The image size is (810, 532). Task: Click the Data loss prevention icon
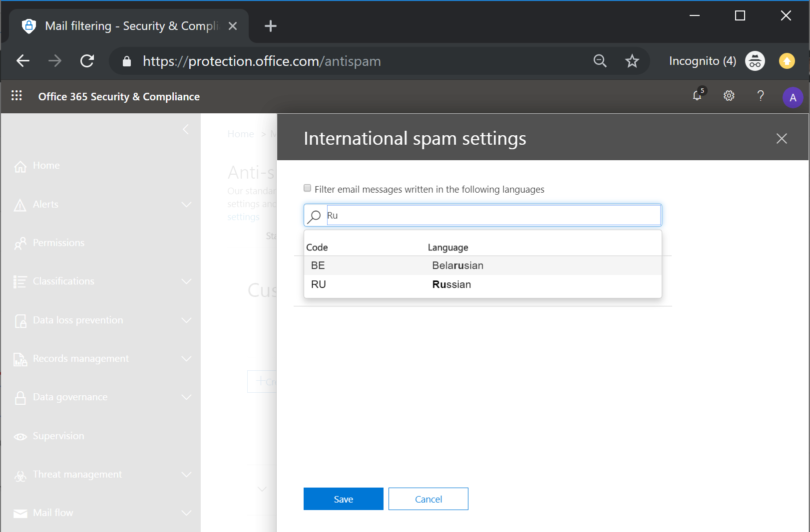coord(20,321)
